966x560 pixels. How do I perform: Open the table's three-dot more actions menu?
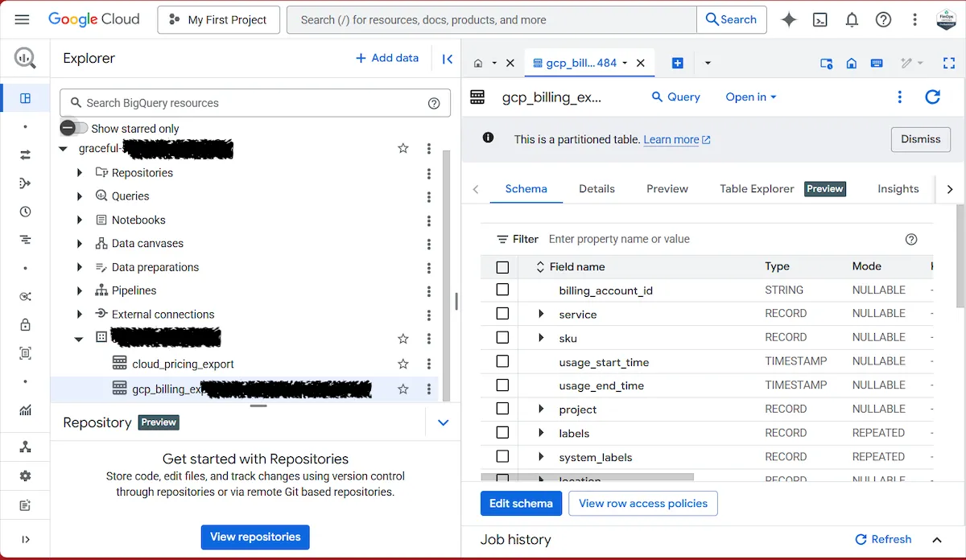[900, 97]
